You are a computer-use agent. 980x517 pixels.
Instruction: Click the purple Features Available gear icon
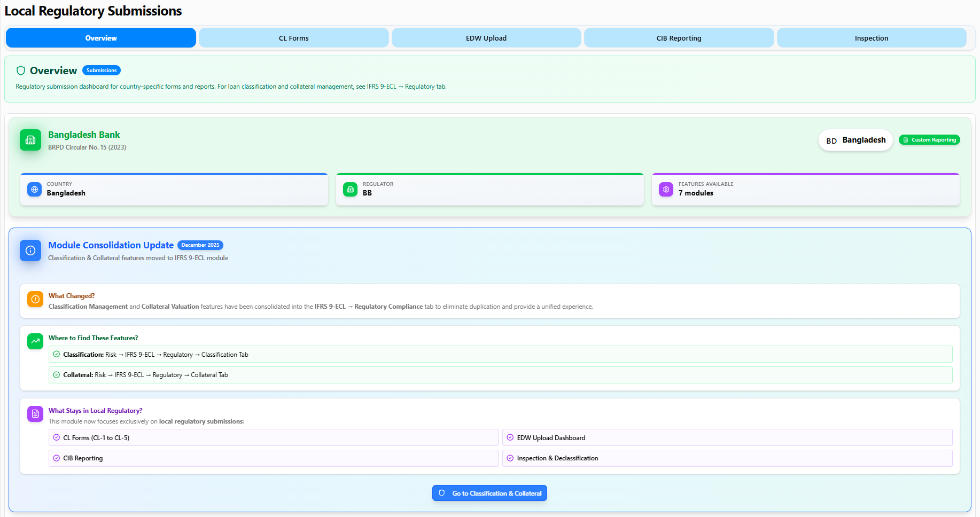(666, 189)
